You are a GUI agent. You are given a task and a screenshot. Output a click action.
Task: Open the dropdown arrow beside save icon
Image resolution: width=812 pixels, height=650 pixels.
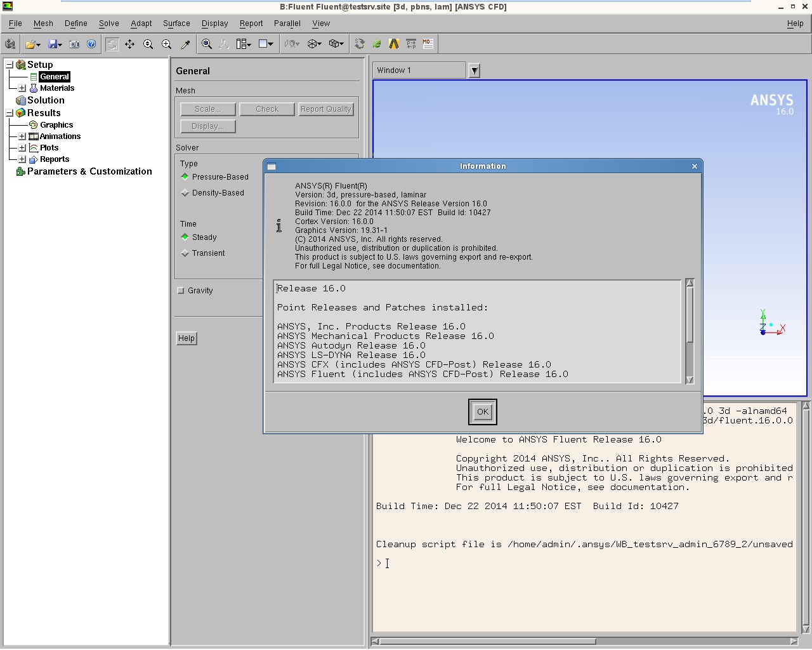click(60, 44)
